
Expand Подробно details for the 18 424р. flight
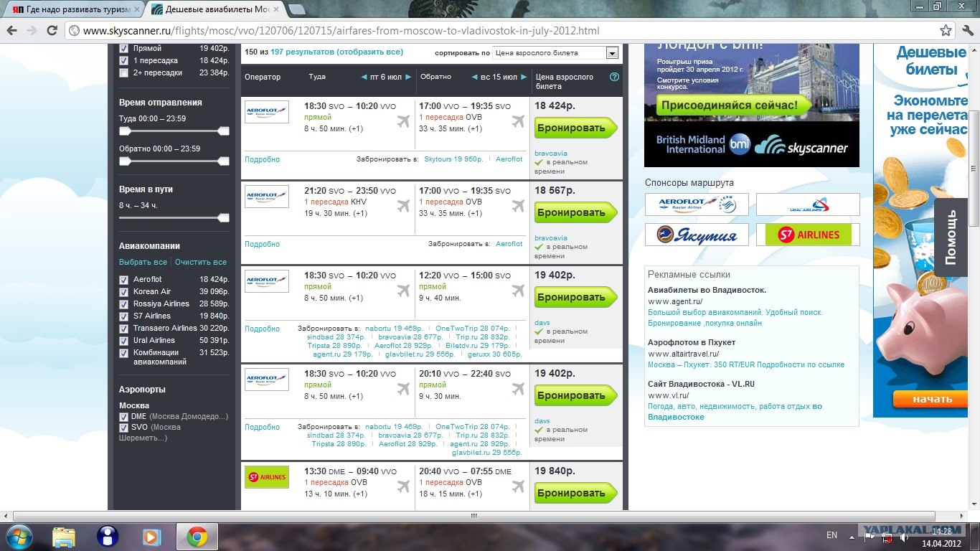262,159
